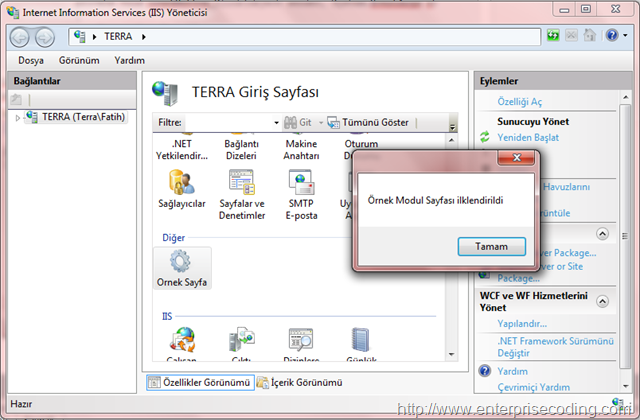Click the Back navigation arrow
Screen dimensions: 640x420
[19, 37]
